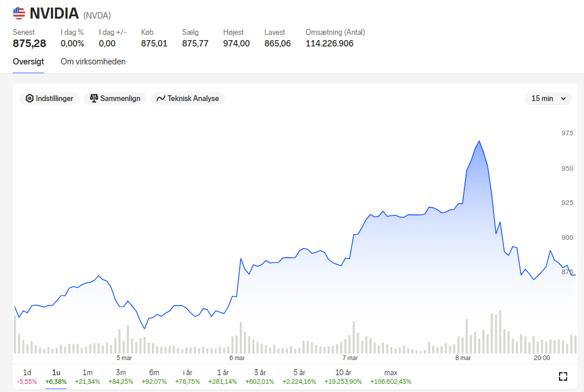The height and width of the screenshot is (392, 584).
Task: Click the 975 price axis label
Action: (x=567, y=133)
